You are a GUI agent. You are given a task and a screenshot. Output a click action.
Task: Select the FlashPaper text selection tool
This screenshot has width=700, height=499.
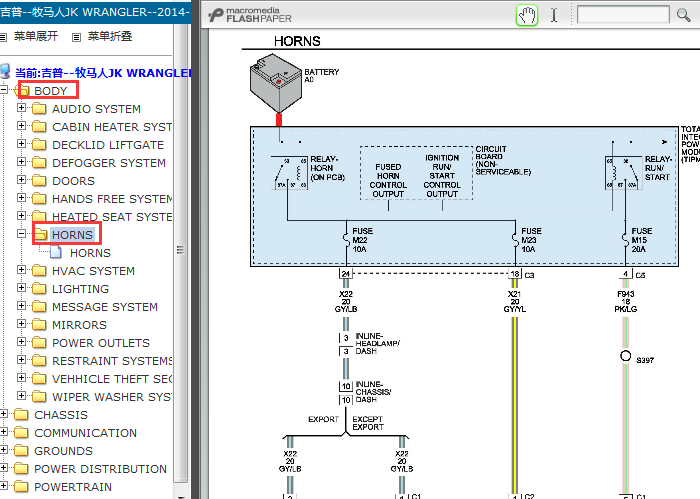[x=554, y=15]
